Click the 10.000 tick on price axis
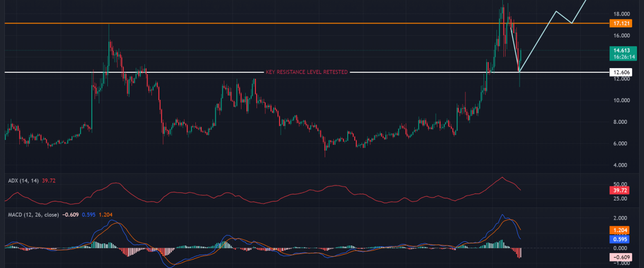The image size is (644, 268). point(621,100)
